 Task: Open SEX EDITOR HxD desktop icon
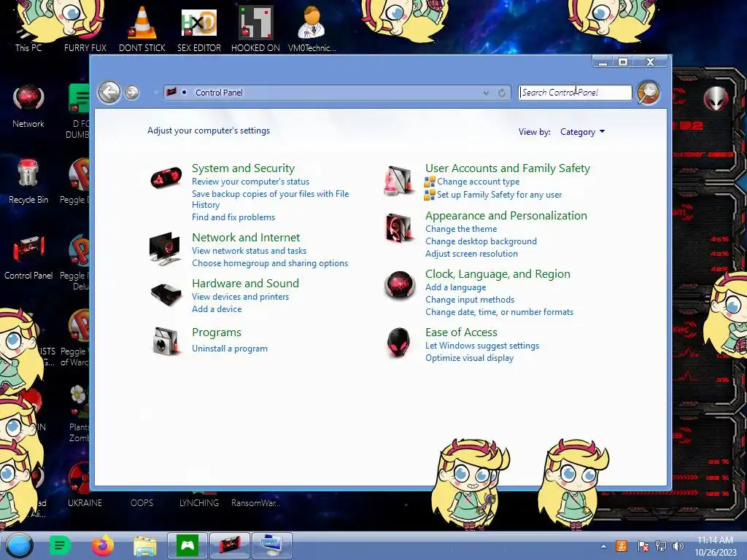[x=198, y=29]
